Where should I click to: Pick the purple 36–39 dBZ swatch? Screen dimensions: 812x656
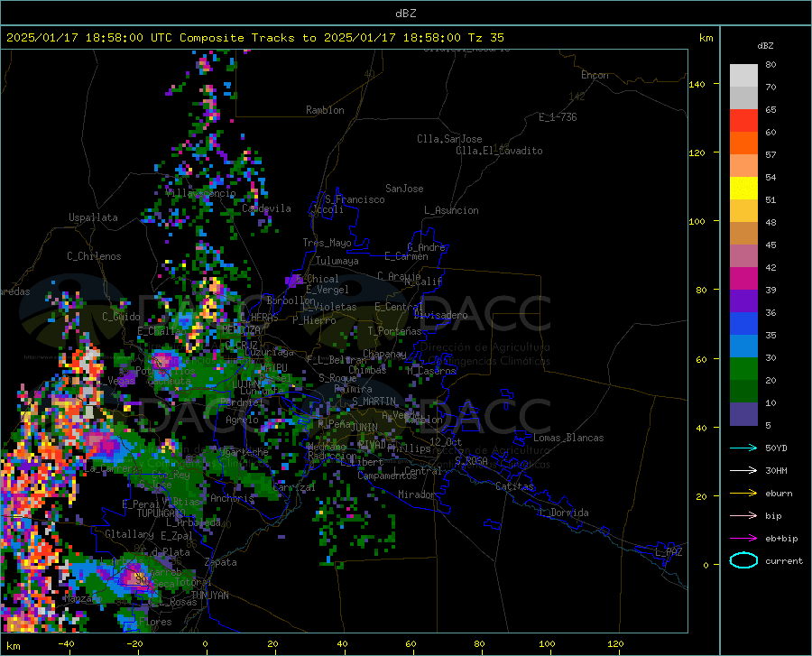(743, 301)
